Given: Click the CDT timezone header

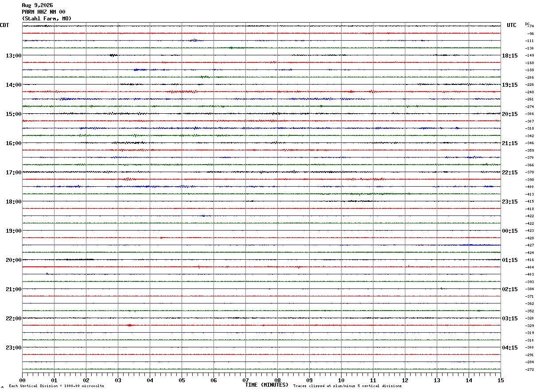Looking at the screenshot, I should pos(5,25).
